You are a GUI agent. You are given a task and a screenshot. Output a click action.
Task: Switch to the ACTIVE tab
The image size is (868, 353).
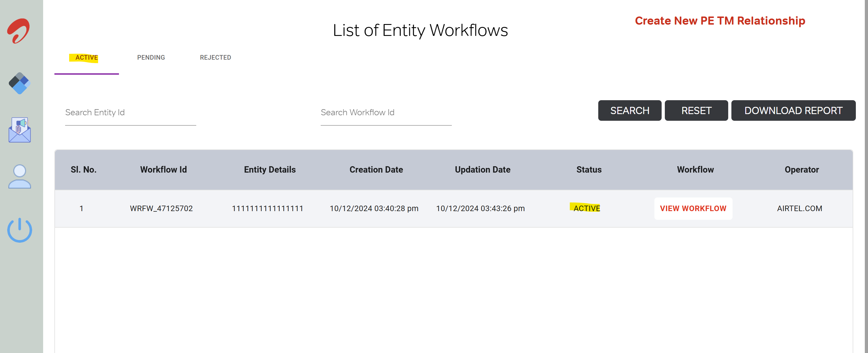point(87,58)
